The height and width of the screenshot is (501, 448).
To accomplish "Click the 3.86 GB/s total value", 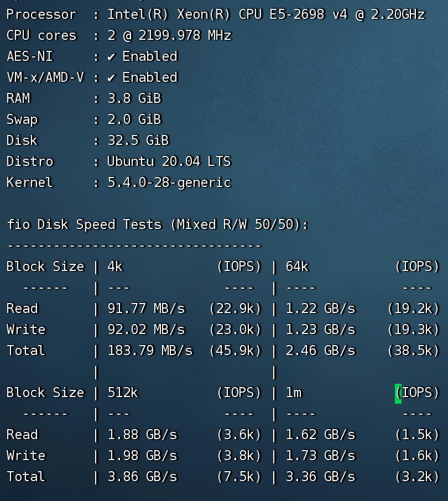I will tap(142, 477).
